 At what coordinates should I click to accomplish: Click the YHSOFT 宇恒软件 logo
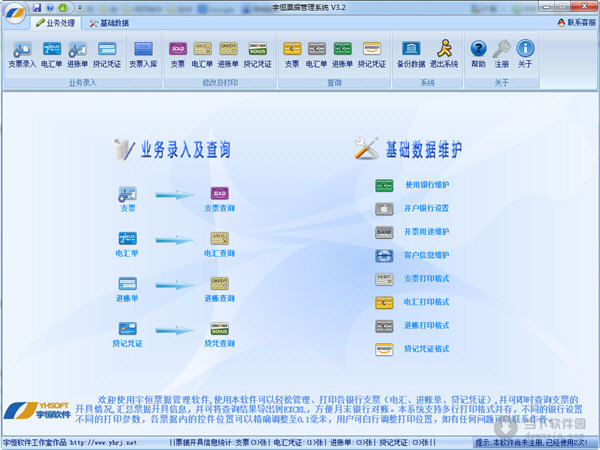[38, 410]
